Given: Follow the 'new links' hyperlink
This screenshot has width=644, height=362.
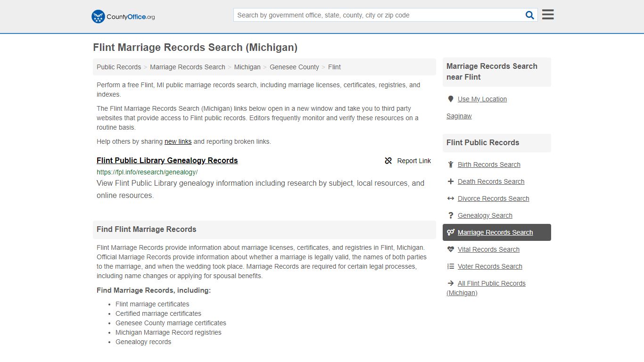Looking at the screenshot, I should point(178,141).
